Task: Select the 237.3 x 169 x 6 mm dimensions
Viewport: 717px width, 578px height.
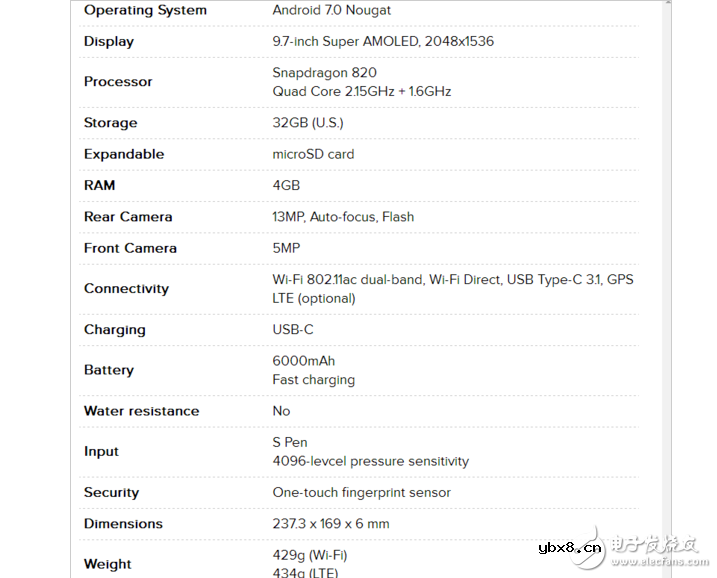Action: 331,524
